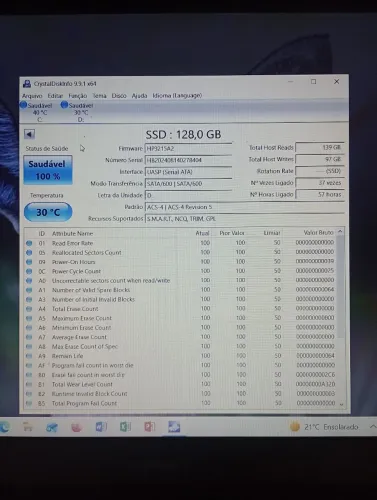Click the status dot for Total Erase Count

(29, 309)
